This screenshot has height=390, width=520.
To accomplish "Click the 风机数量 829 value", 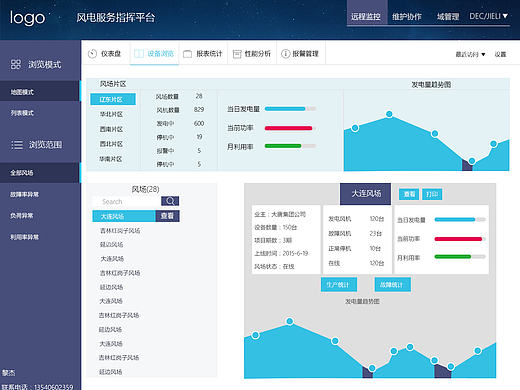I will tap(199, 109).
